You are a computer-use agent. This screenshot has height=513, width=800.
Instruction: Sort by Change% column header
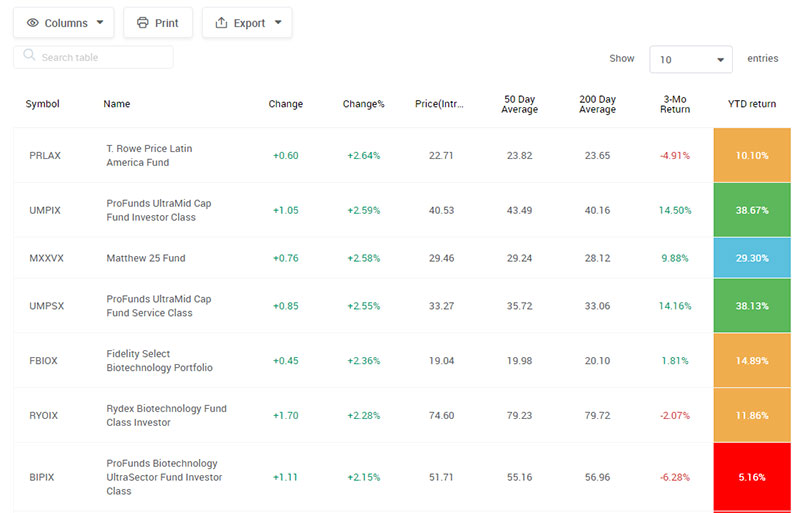[x=364, y=104]
